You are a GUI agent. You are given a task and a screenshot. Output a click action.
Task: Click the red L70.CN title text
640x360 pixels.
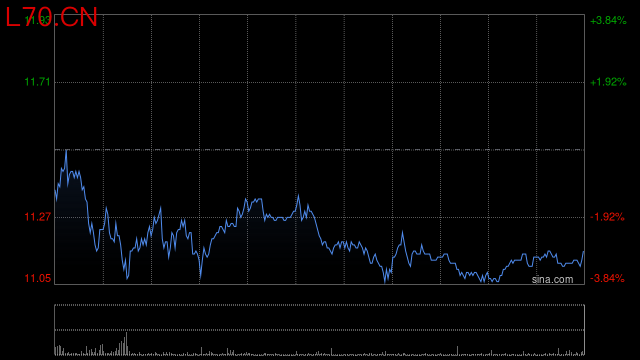51,18
